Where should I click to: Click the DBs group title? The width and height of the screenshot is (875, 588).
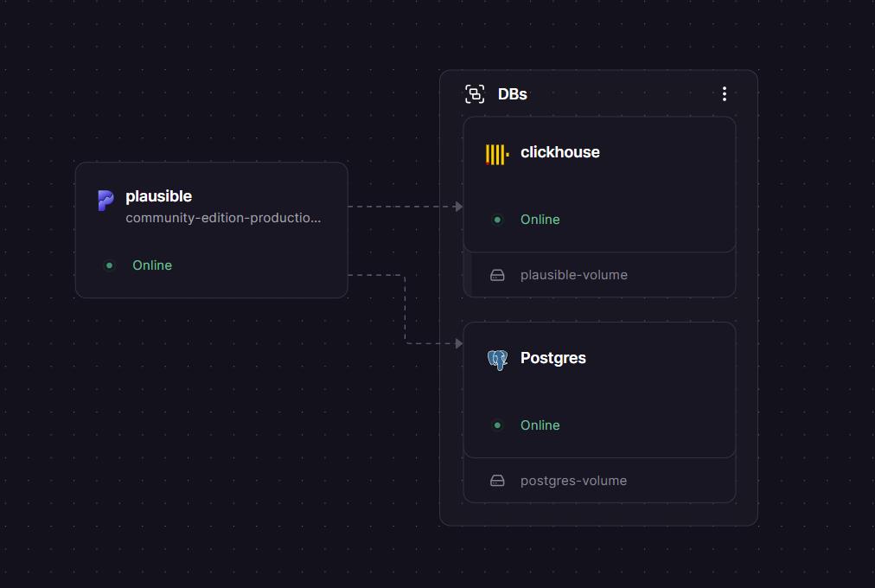[x=512, y=94]
